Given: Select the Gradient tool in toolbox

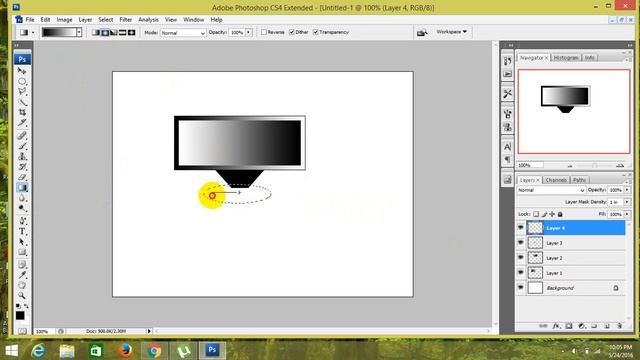Looking at the screenshot, I should click(x=22, y=188).
